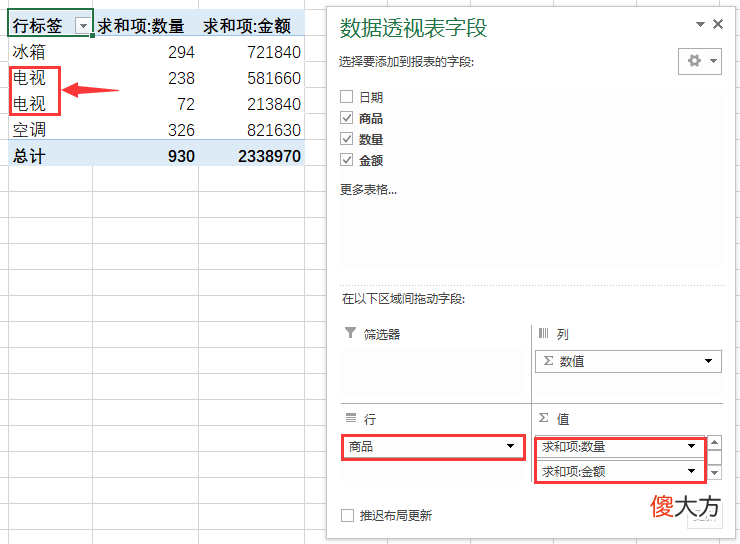Screen dimensions: 740x544
Task: Select the 行标签 header cell
Action: (50, 23)
